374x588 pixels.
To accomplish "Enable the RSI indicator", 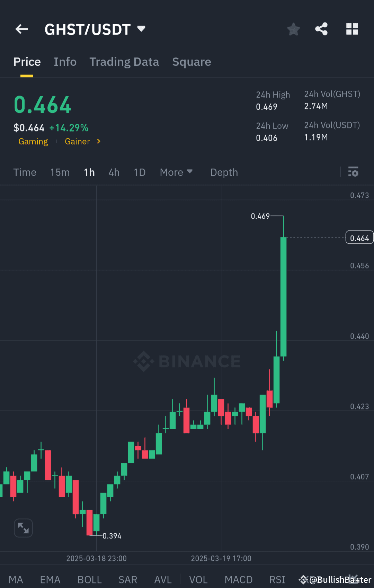I will [x=277, y=579].
